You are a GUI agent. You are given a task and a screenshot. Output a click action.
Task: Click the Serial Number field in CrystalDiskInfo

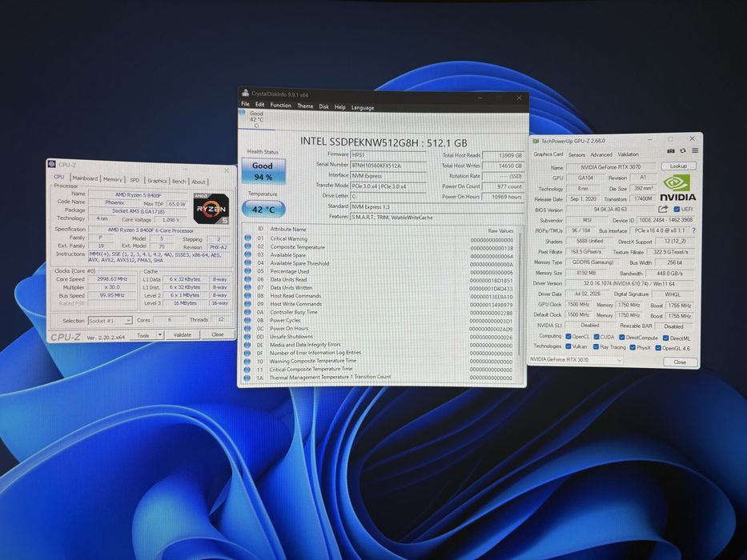388,166
